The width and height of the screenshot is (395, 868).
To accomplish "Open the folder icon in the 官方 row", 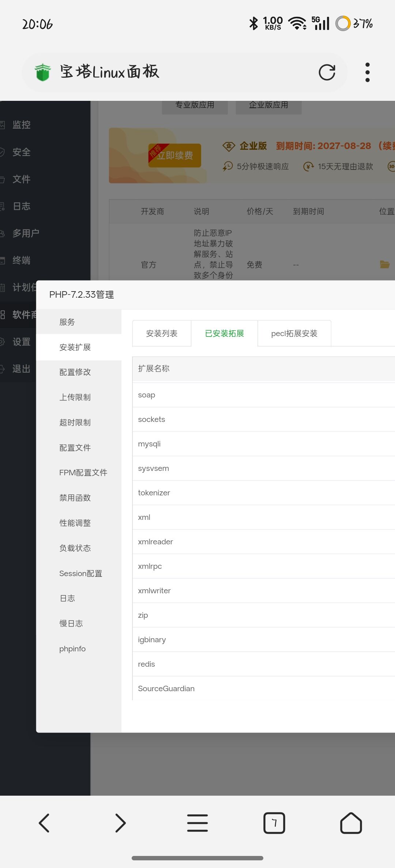I will point(385,264).
